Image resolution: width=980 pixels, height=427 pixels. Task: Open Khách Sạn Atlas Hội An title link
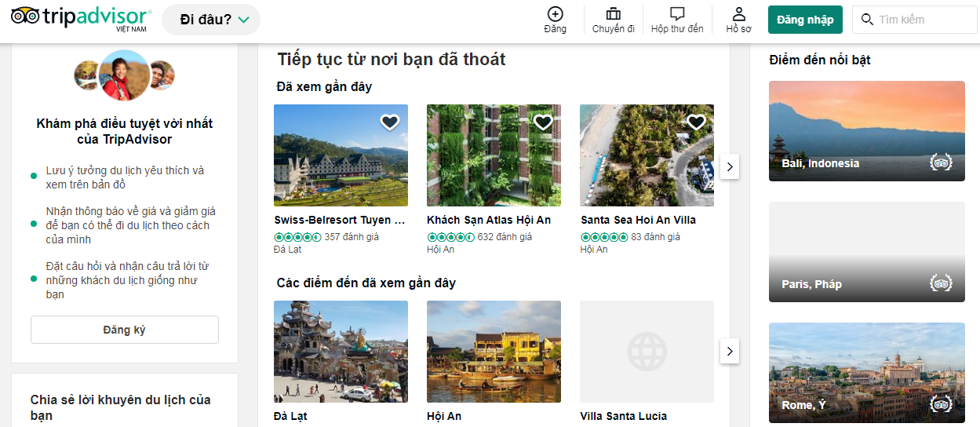pyautogui.click(x=489, y=220)
